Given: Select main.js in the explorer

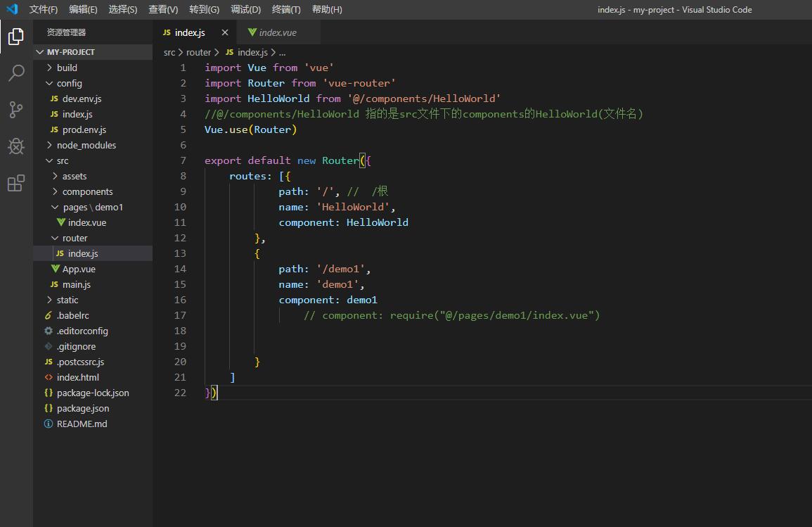Looking at the screenshot, I should 76,284.
